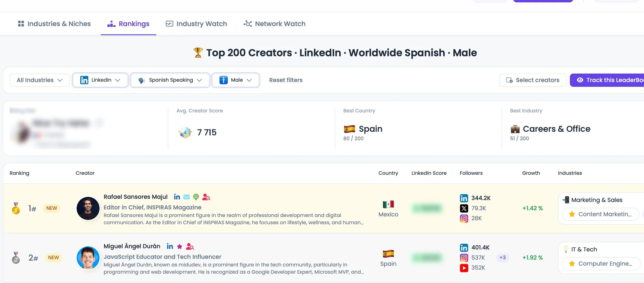
Task: Click the Spain flag under Best Country
Action: pyautogui.click(x=349, y=129)
